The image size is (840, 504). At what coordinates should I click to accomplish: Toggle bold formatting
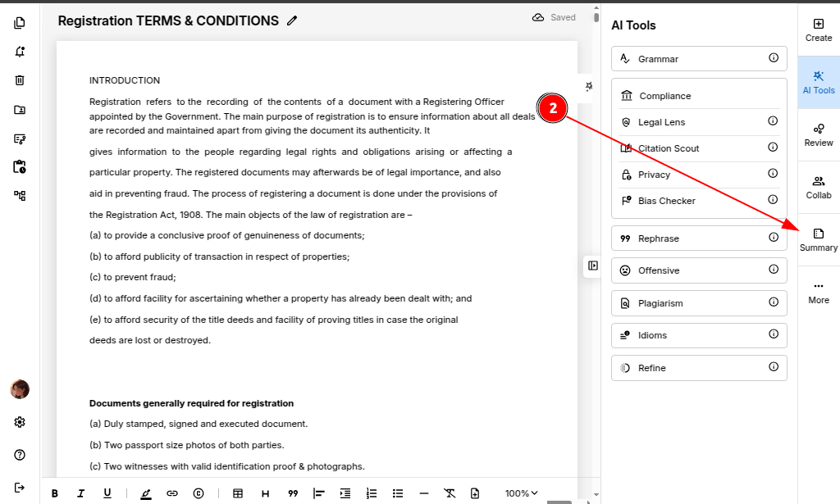click(x=55, y=493)
